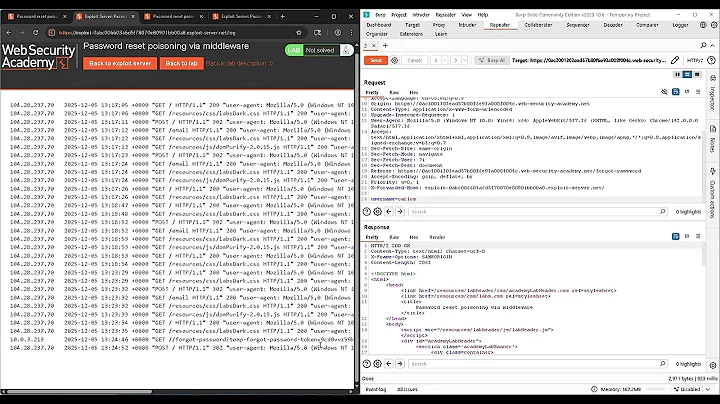The width and height of the screenshot is (720, 404).
Task: Click the response search help icon
Action: coord(366,364)
